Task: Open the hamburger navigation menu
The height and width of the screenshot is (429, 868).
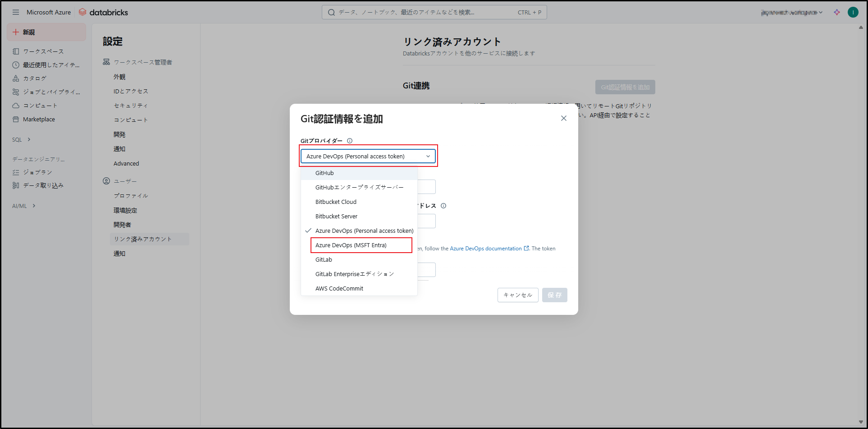Action: point(16,12)
